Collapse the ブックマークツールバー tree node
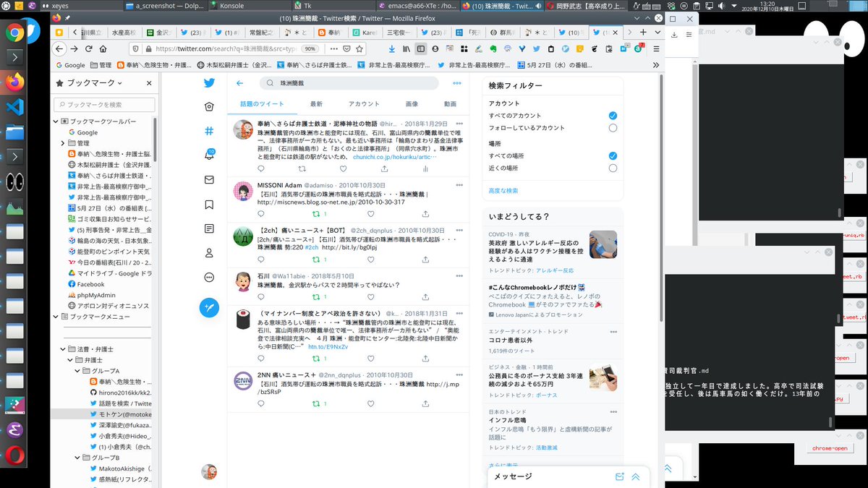The image size is (868, 488). (56, 121)
